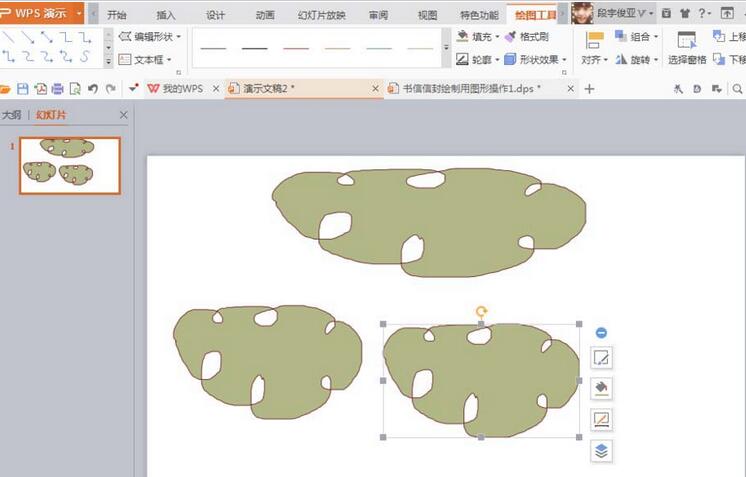Expand the line styles gallery
The width and height of the screenshot is (746, 477).
(x=446, y=48)
